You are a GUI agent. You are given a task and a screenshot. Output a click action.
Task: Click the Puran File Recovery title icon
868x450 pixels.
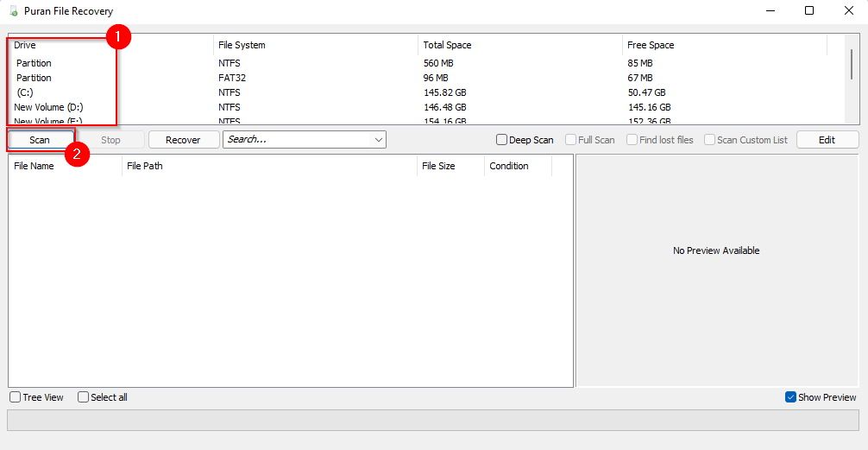click(14, 10)
